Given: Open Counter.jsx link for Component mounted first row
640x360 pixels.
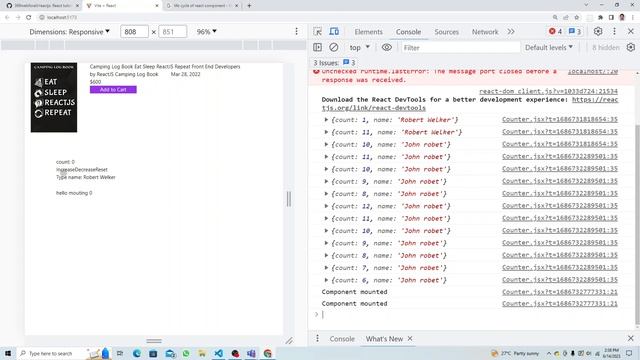Looking at the screenshot, I should click(x=560, y=292).
